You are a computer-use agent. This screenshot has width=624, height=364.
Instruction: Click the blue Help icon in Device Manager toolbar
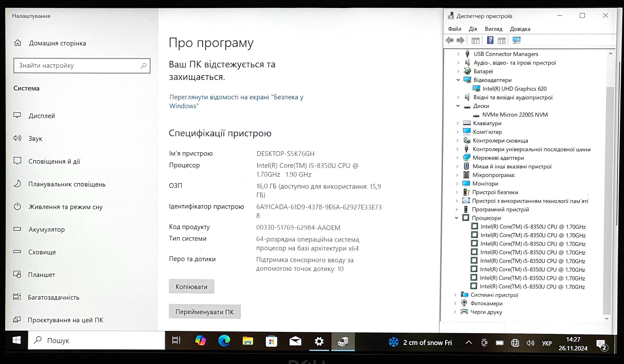pos(490,40)
